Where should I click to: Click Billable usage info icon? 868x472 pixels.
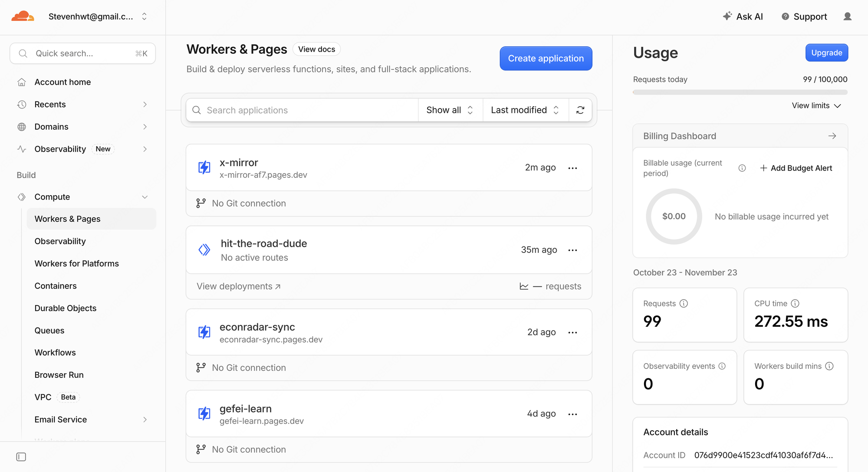click(x=742, y=168)
